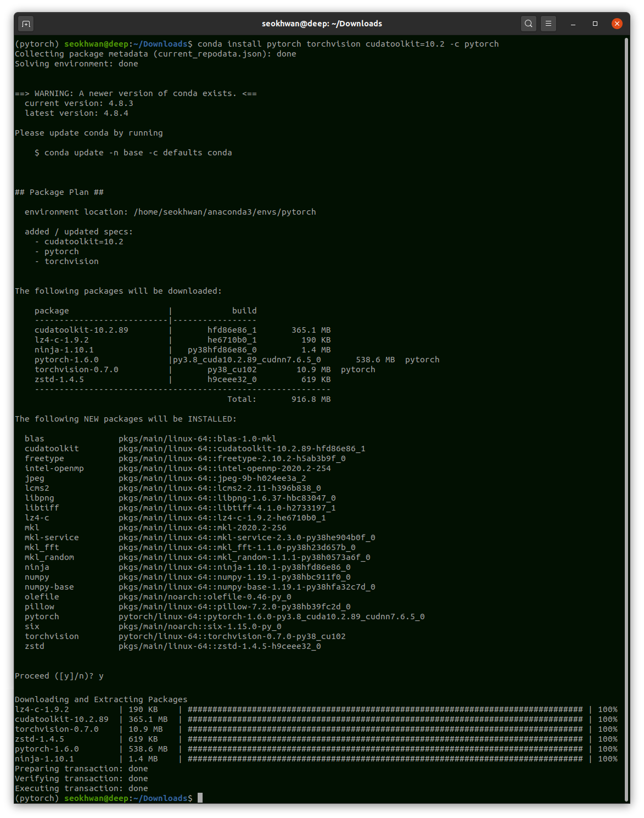The width and height of the screenshot is (644, 818).
Task: Click the cursor at the bottom prompt
Action: 200,798
